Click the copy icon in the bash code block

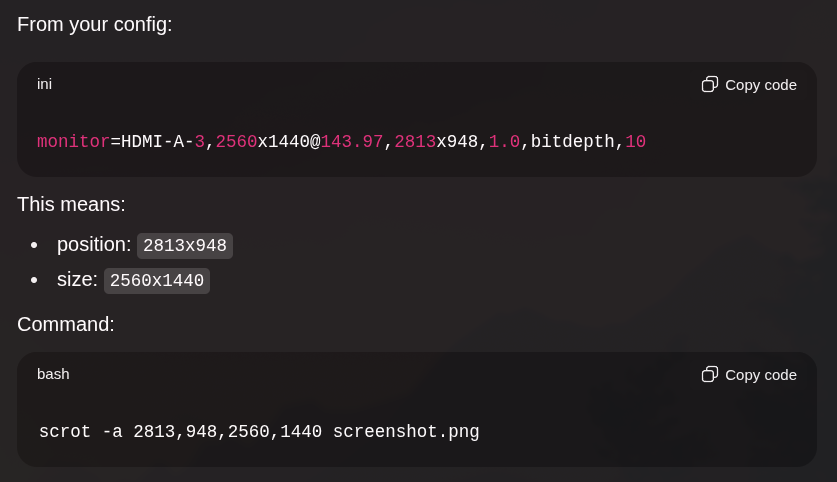[x=709, y=374]
